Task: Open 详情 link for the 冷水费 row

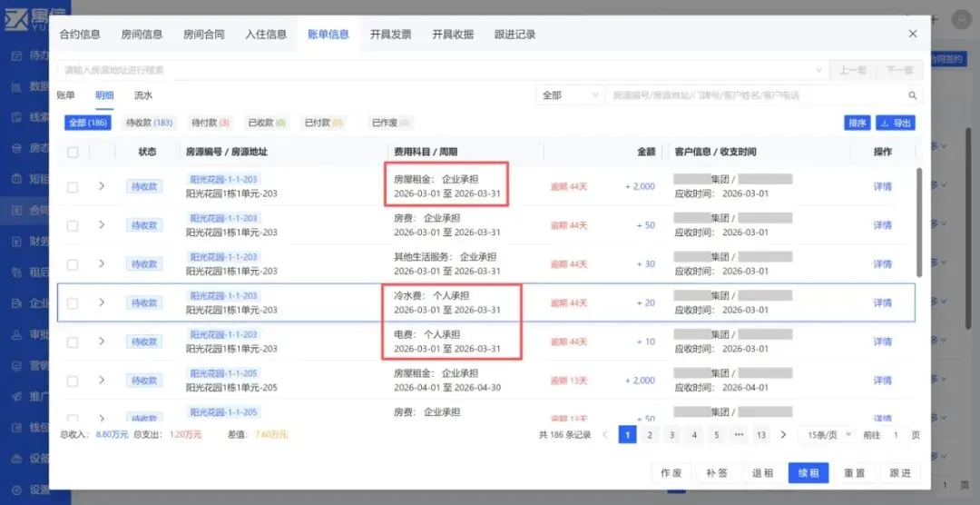Action: coord(883,302)
